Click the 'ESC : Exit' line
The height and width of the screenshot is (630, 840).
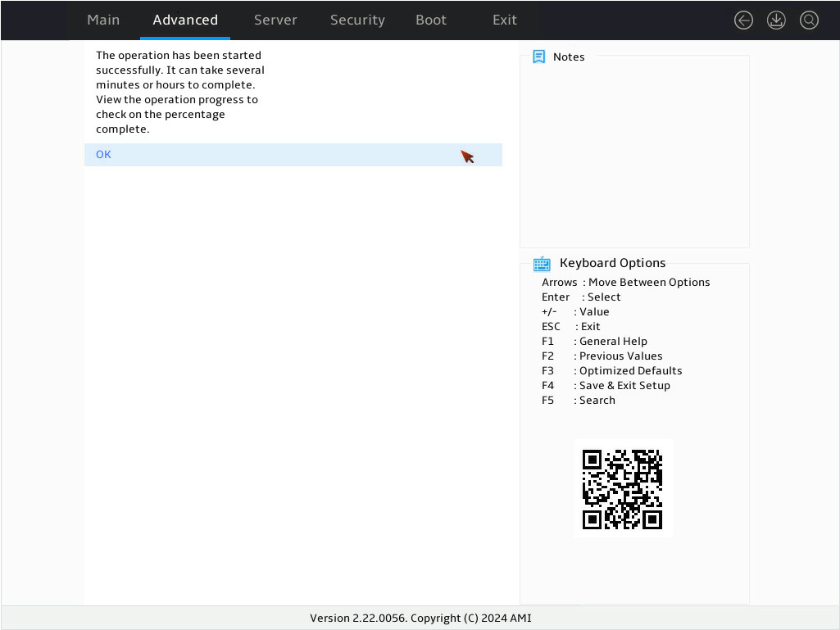coord(571,327)
